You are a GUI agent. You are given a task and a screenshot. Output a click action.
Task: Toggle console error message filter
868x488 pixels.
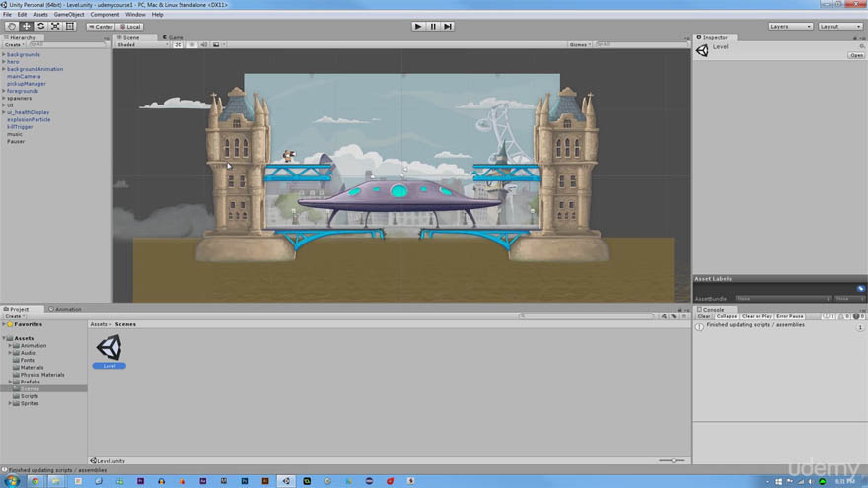[858, 316]
